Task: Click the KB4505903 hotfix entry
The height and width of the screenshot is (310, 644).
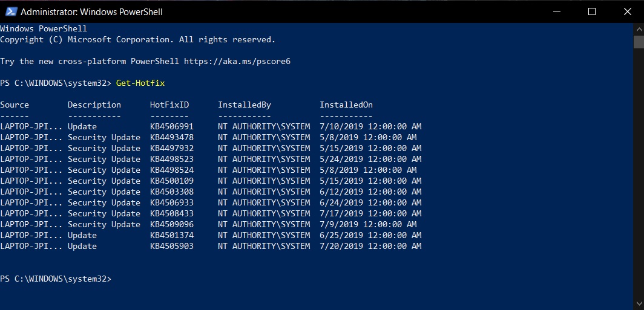Action: pos(172,247)
